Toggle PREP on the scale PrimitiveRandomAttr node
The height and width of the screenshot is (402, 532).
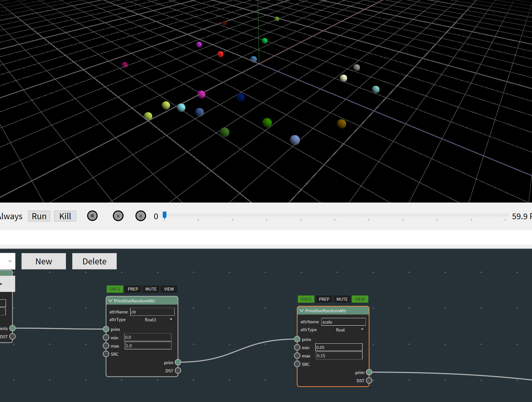point(324,299)
